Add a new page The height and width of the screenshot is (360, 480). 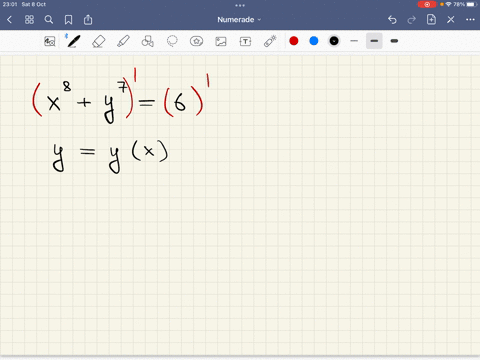coord(431,19)
